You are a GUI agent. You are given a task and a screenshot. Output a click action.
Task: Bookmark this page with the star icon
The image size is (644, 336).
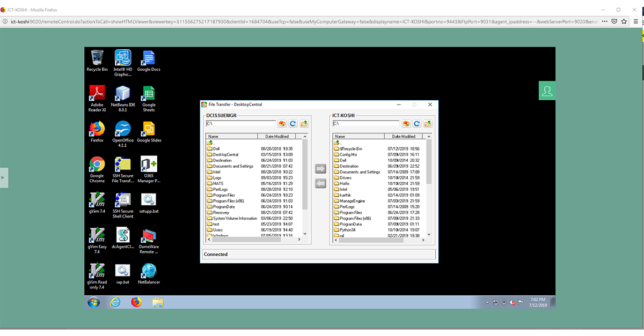[624, 21]
